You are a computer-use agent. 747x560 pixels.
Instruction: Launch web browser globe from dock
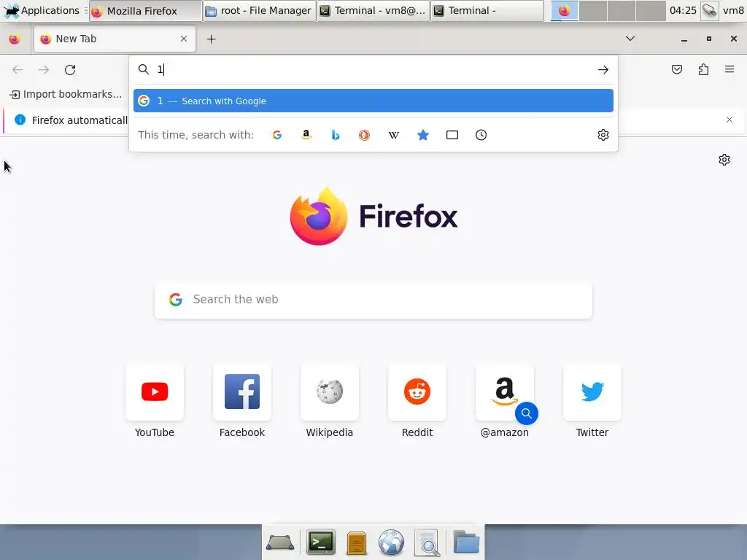[x=391, y=542]
